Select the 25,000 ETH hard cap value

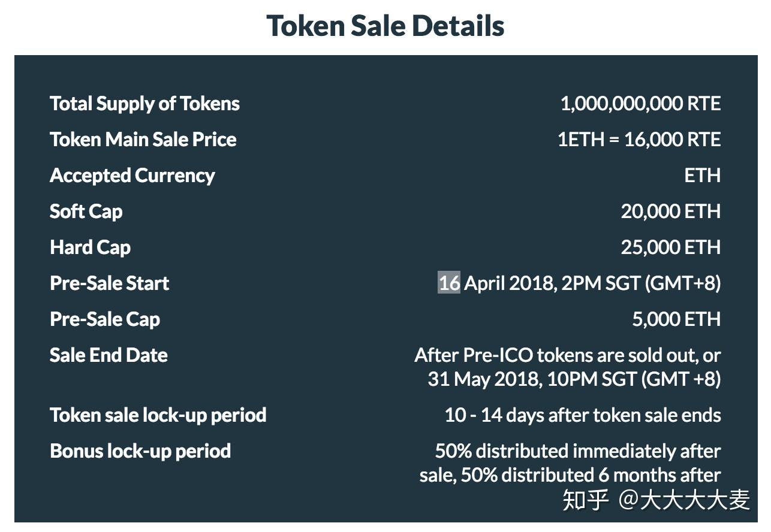point(670,247)
